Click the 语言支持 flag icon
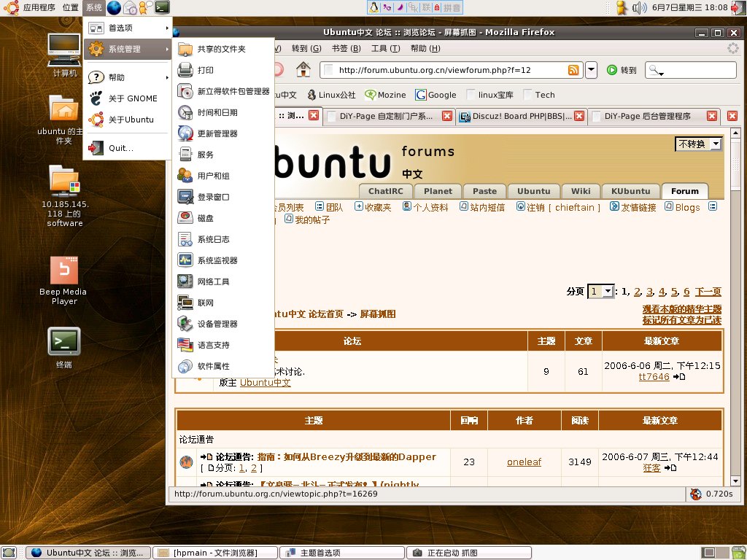The width and height of the screenshot is (747, 560). click(185, 345)
